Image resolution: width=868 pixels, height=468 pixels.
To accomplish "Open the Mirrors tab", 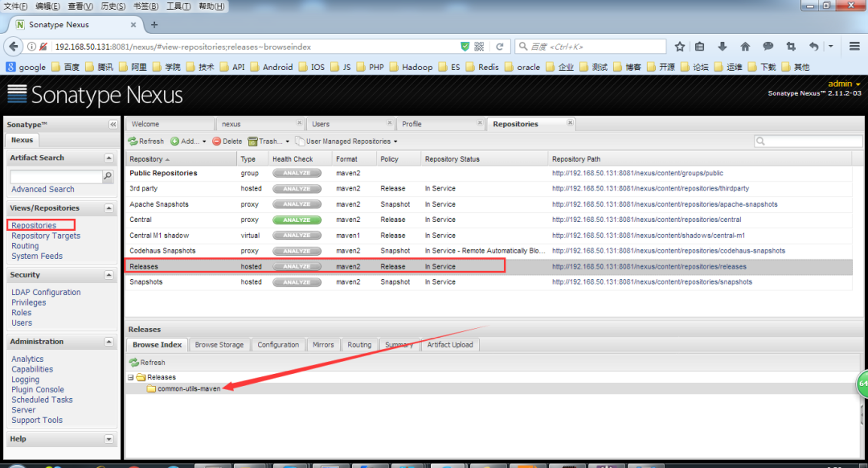I will [x=323, y=345].
